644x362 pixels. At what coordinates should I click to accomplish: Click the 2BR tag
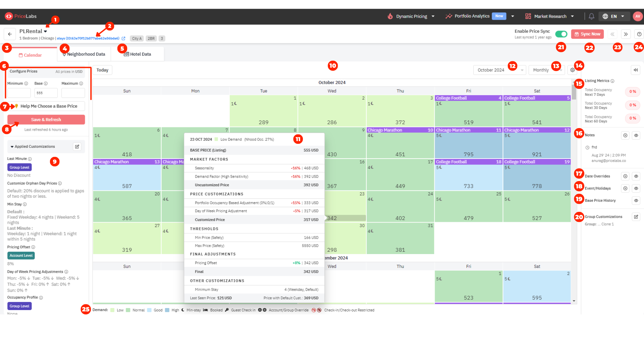pyautogui.click(x=151, y=39)
